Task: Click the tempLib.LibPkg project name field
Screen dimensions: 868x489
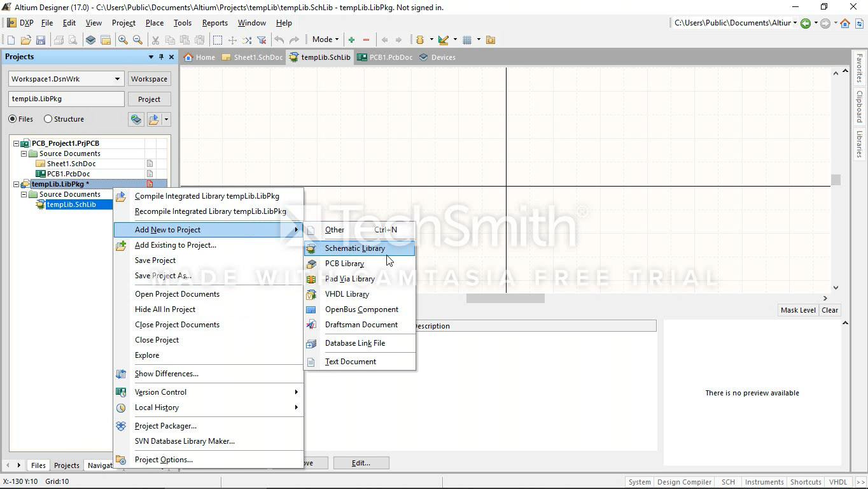Action: (66, 99)
